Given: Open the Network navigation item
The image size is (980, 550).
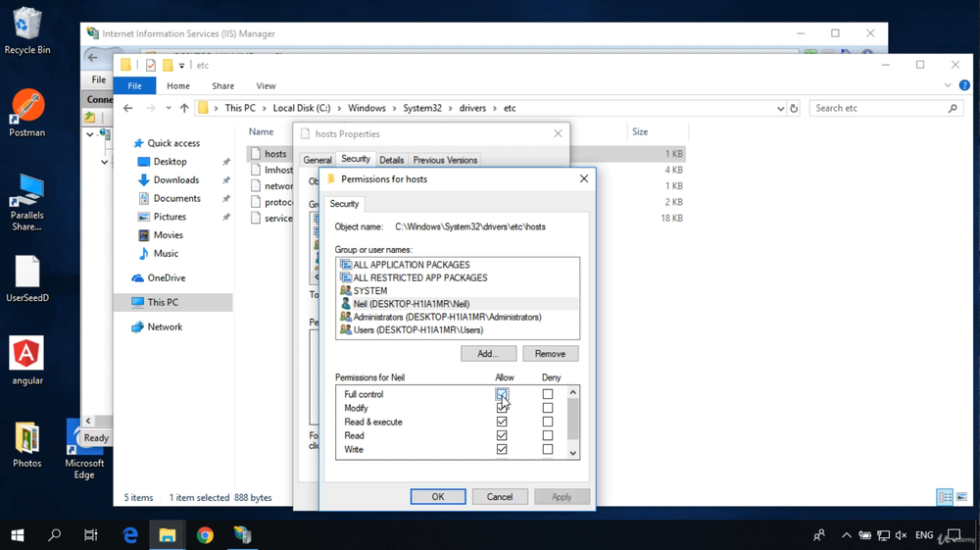Looking at the screenshot, I should point(165,326).
